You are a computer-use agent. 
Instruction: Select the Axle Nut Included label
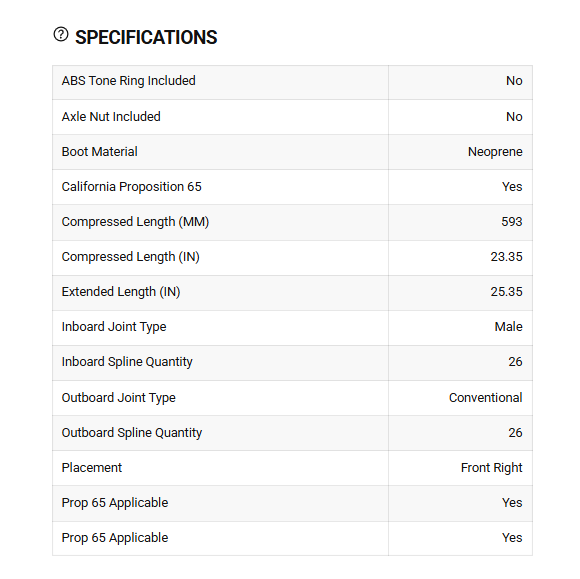pos(111,117)
